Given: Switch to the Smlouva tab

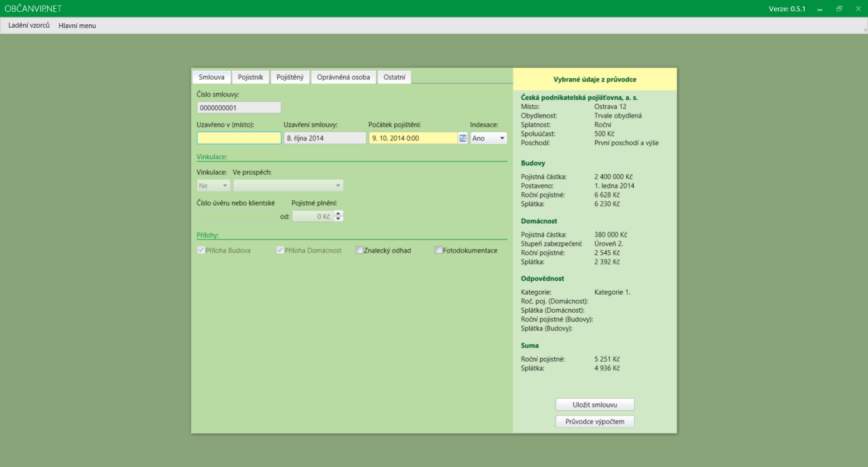Looking at the screenshot, I should click(212, 77).
